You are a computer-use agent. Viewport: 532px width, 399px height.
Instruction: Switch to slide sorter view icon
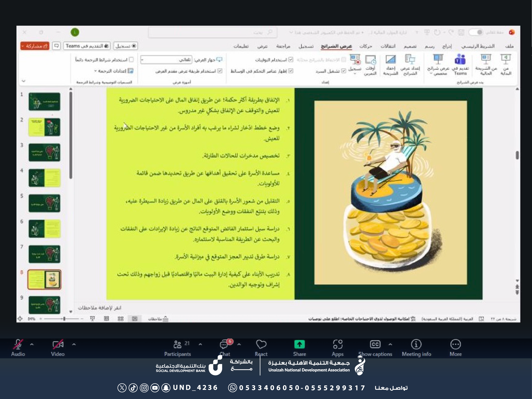[121, 319]
